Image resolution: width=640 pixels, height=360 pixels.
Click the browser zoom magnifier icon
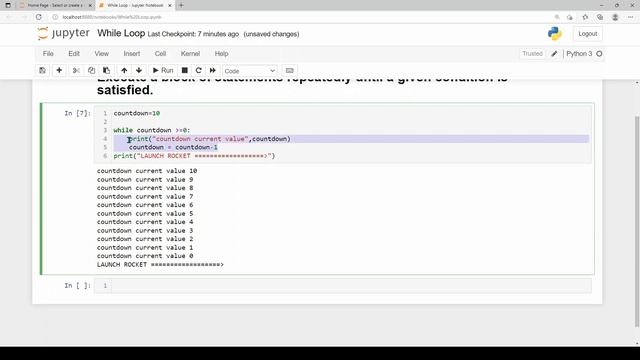click(557, 17)
